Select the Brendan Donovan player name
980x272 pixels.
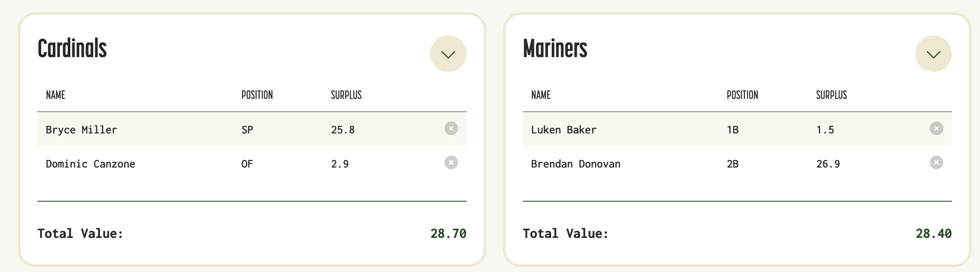click(x=576, y=164)
